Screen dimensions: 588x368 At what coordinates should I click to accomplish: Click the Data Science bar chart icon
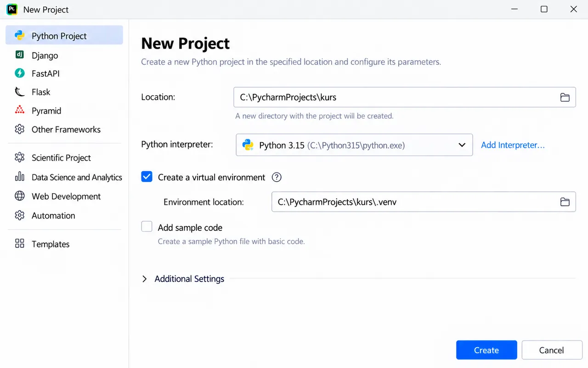pyautogui.click(x=19, y=177)
